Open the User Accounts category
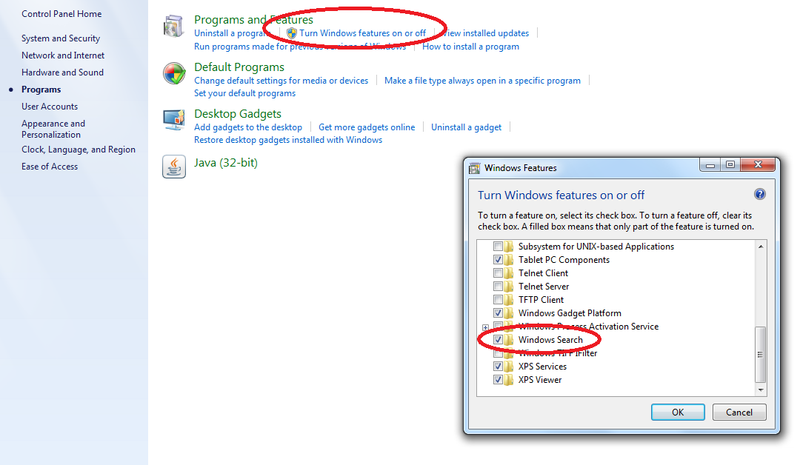Image resolution: width=800 pixels, height=465 pixels. pos(49,106)
